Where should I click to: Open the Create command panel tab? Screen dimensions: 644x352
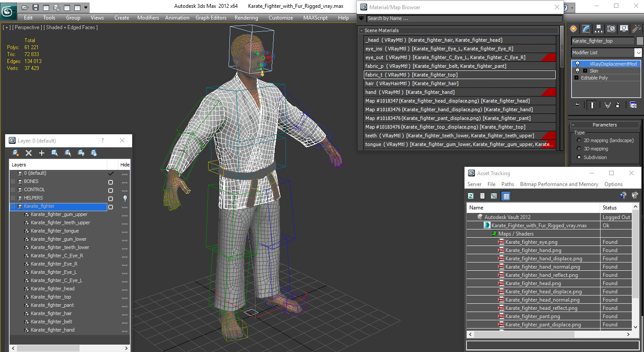[x=574, y=29]
